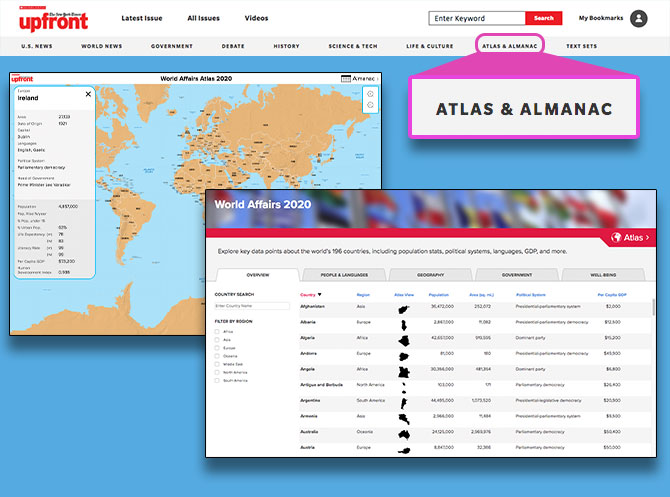
Task: Click the small Upfront logo in Atlas window
Action: coord(22,79)
